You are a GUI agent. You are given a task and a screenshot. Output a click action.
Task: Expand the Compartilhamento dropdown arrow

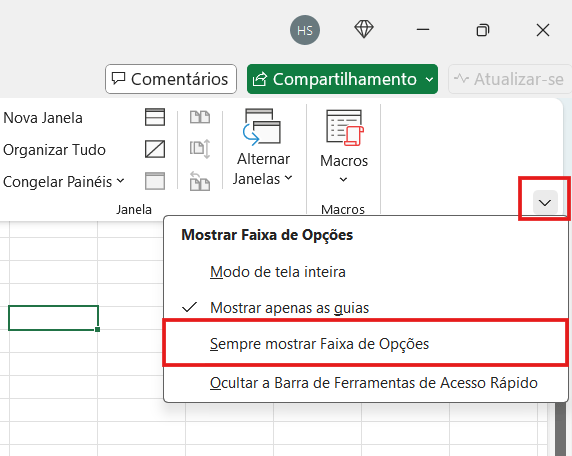tap(429, 79)
